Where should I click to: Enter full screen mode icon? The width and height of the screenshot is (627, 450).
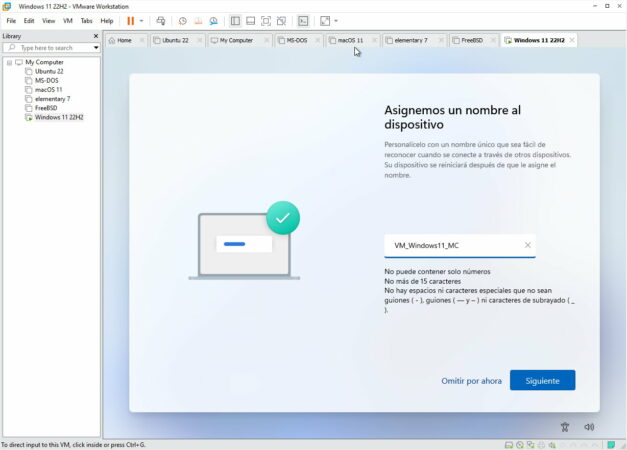[x=266, y=21]
